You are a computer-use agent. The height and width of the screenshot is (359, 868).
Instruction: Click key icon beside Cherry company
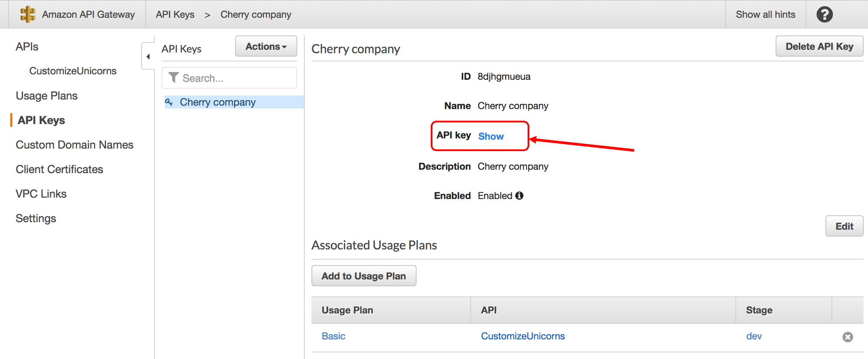point(169,102)
